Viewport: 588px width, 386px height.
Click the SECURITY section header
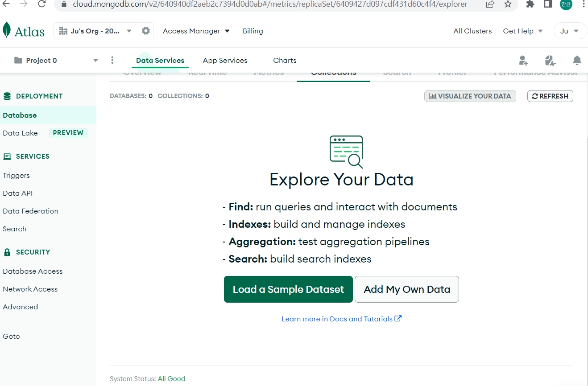[x=27, y=252]
